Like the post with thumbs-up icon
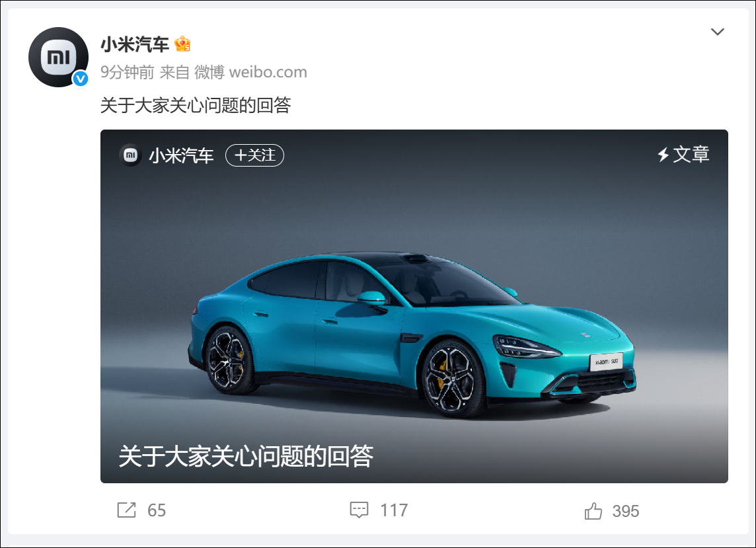 point(593,511)
